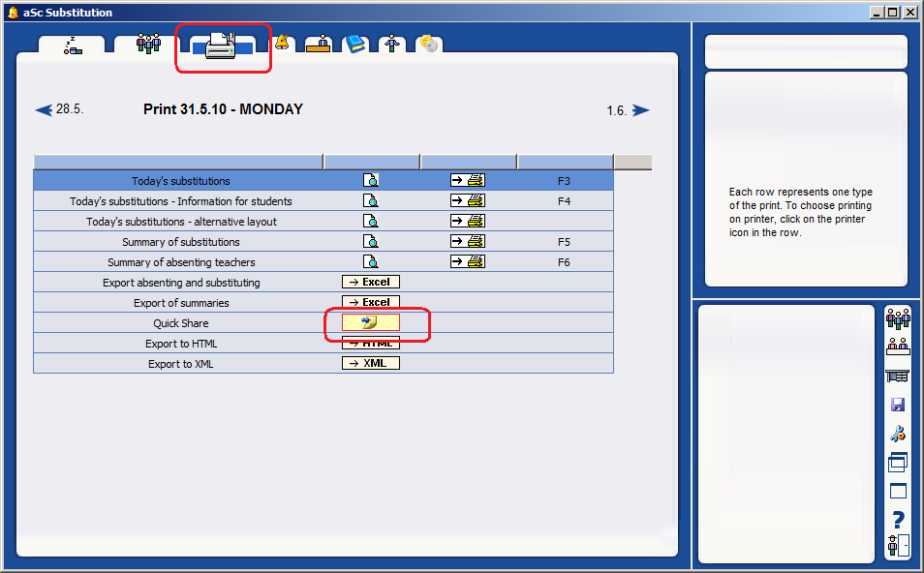Select 'Summary of substitutions' row text
The image size is (924, 573).
[180, 242]
